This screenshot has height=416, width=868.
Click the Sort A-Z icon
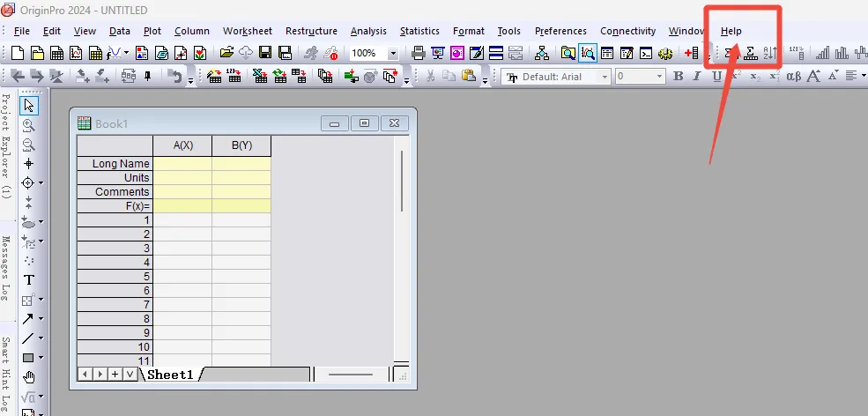(x=770, y=53)
